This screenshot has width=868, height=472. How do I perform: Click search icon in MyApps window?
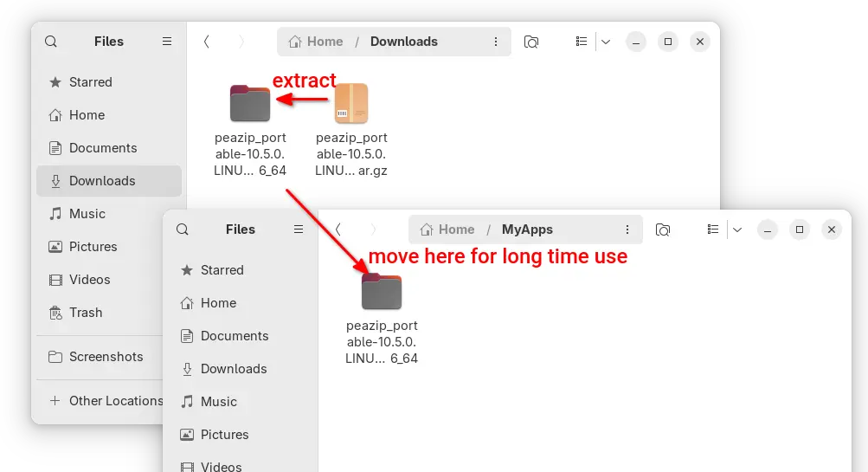point(183,230)
